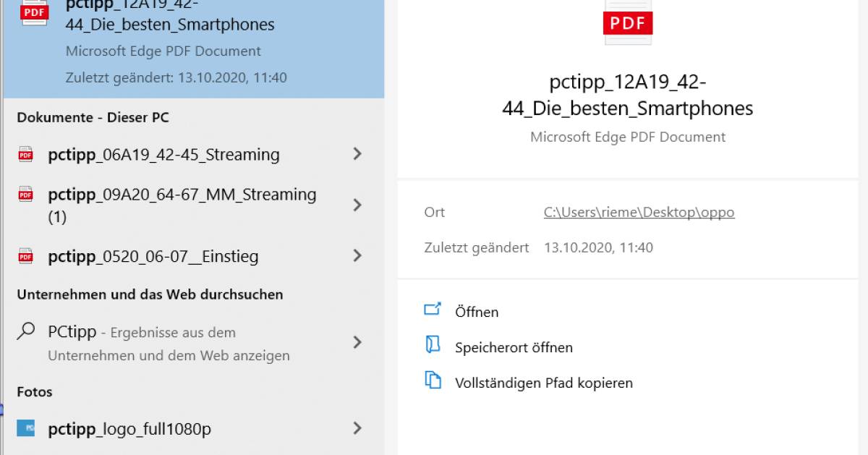Expand the chevron for pctipp_06A19_42-45_Streaming
This screenshot has height=455, width=868.
(357, 154)
